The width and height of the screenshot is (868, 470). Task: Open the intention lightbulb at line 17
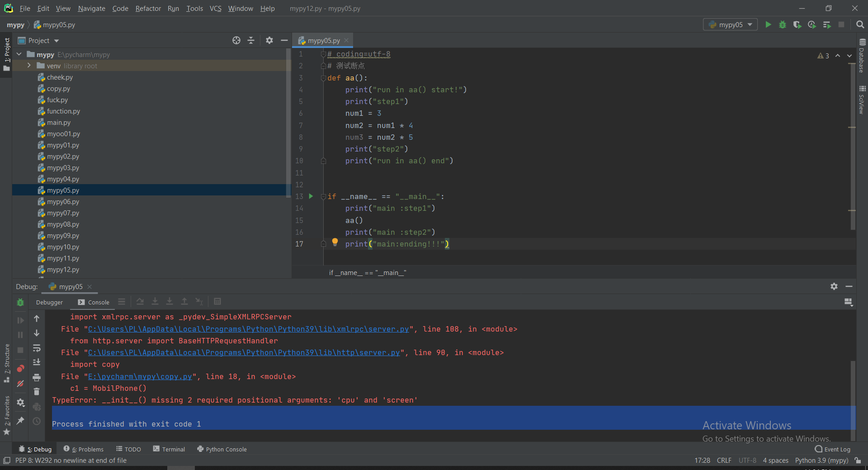click(x=335, y=242)
